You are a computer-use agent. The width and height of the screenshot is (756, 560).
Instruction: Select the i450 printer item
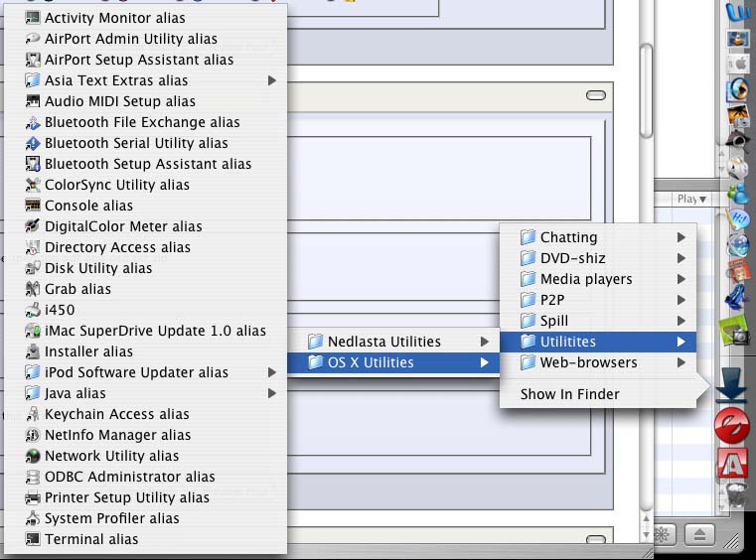[x=146, y=310]
